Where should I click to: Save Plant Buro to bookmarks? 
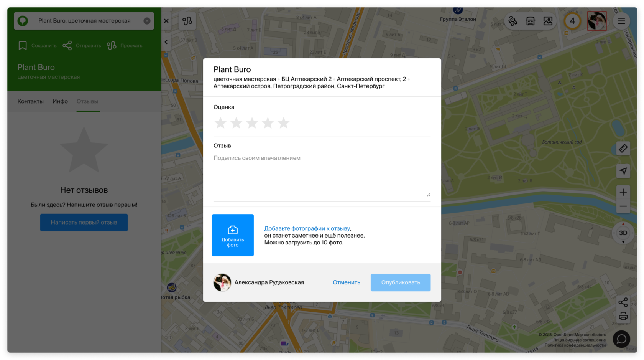pyautogui.click(x=37, y=46)
